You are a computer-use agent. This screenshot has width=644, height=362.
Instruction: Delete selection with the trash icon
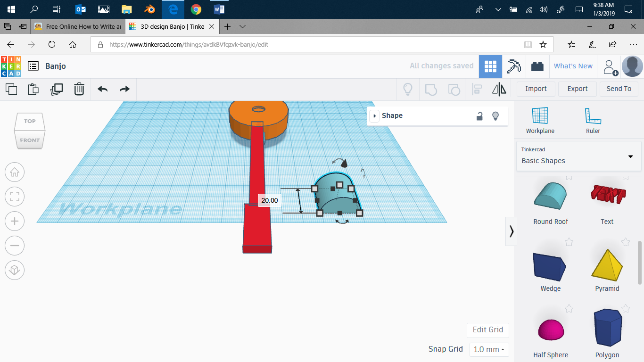coord(79,89)
